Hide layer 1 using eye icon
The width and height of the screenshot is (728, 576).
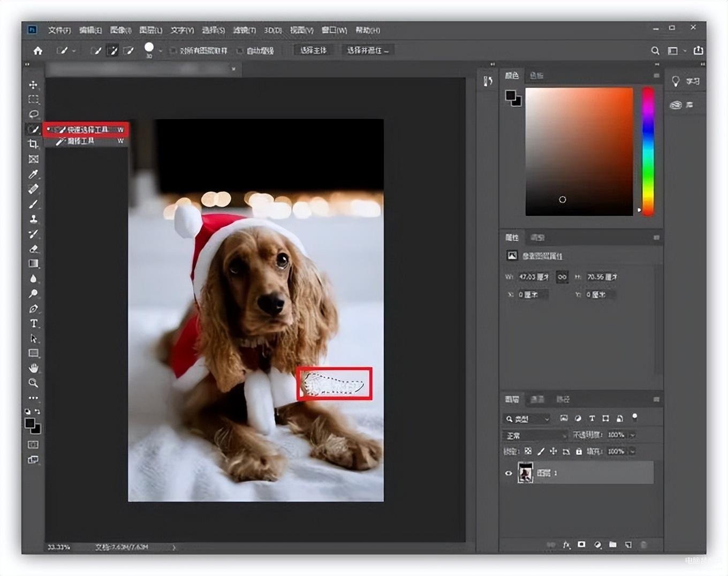(509, 473)
